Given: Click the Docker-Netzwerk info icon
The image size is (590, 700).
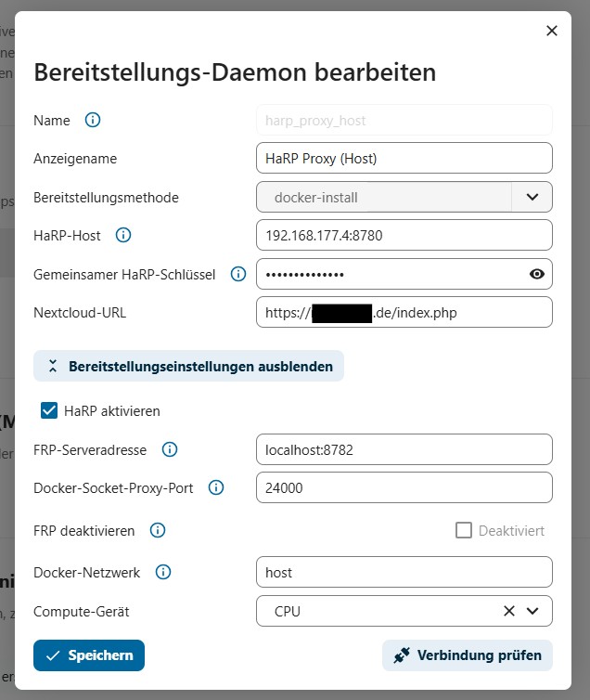Looking at the screenshot, I should click(x=163, y=572).
